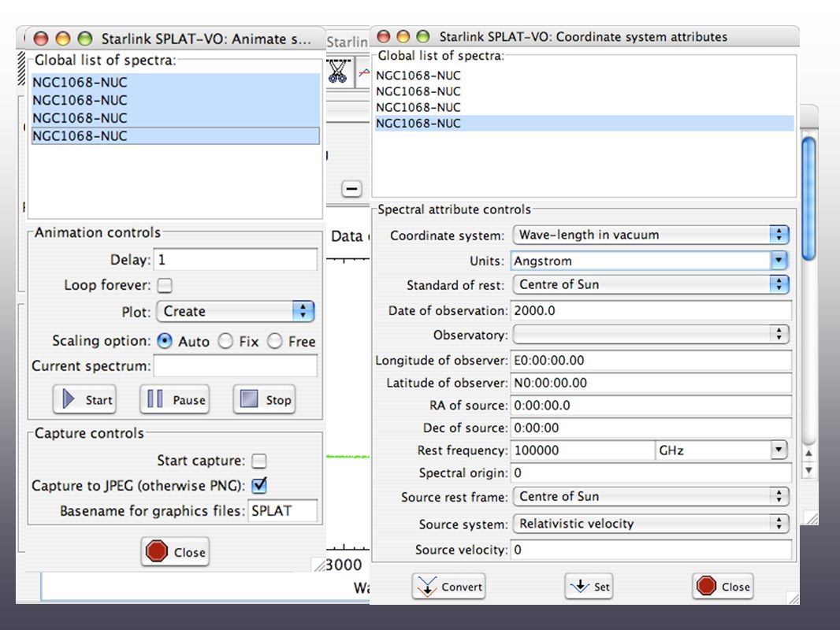Stop the spectra animation

265,399
